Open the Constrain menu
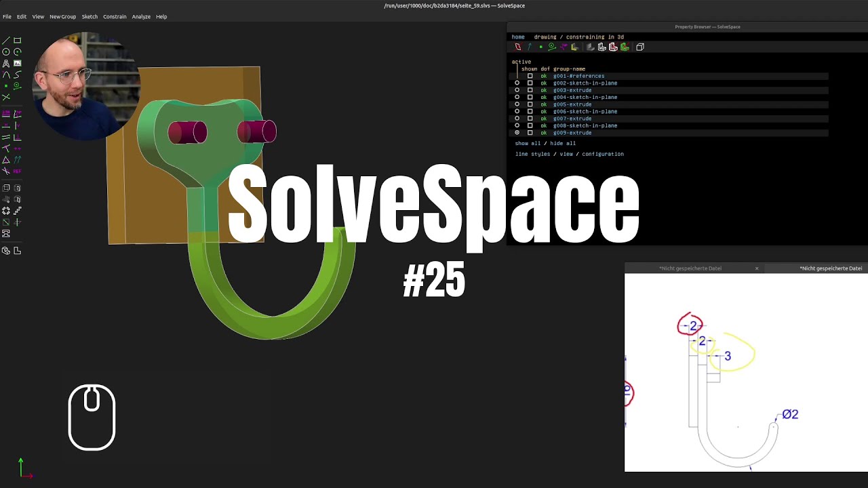The height and width of the screenshot is (488, 868). pos(115,16)
